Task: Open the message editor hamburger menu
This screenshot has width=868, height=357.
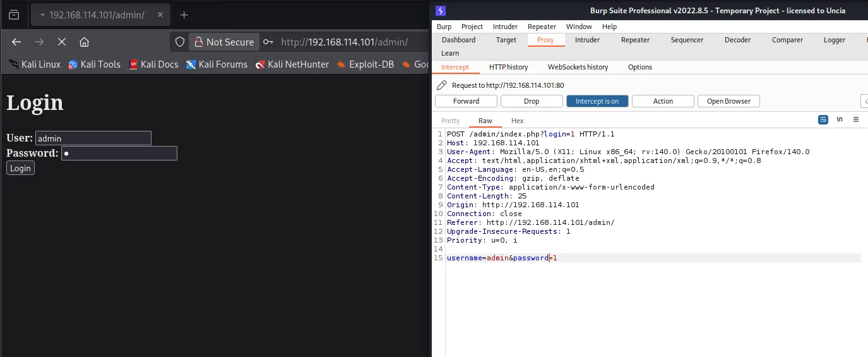Action: pyautogui.click(x=856, y=119)
